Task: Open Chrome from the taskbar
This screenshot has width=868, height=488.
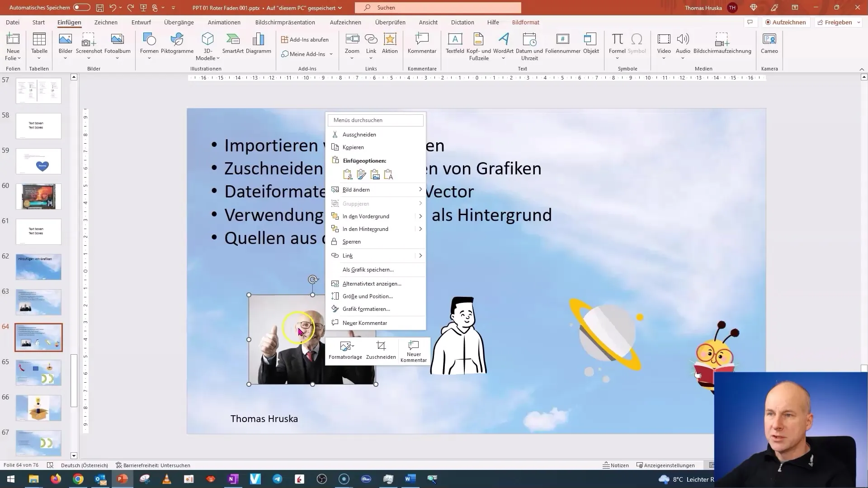Action: [78, 479]
